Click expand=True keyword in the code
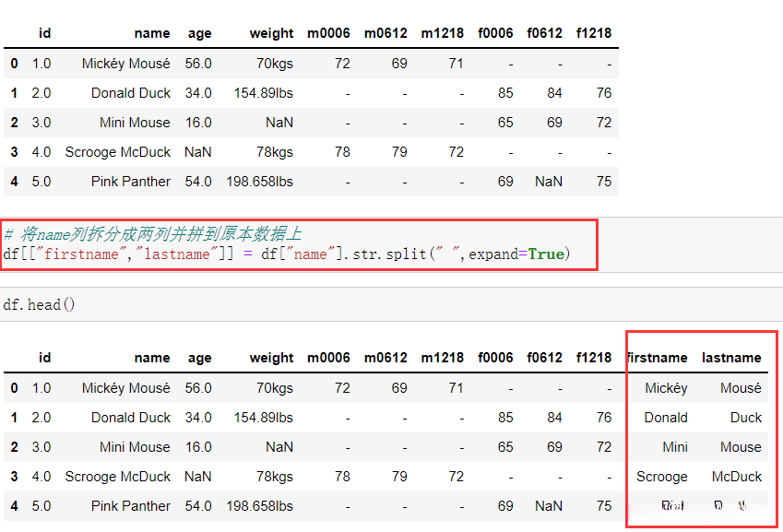The height and width of the screenshot is (532, 783). tap(516, 254)
